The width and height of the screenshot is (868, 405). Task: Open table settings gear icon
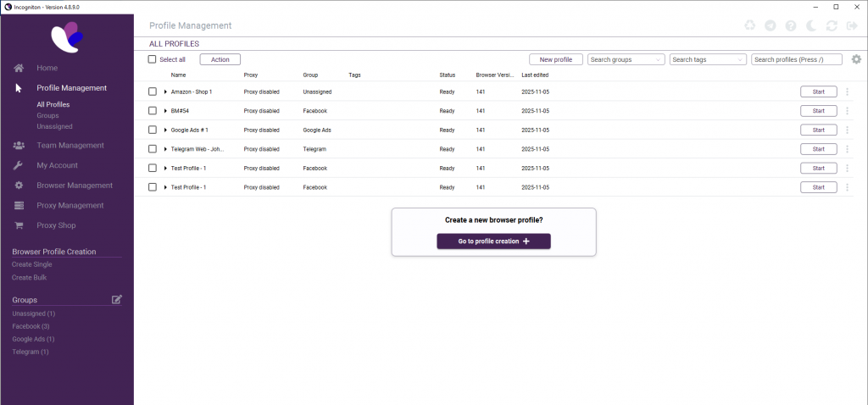click(x=856, y=59)
